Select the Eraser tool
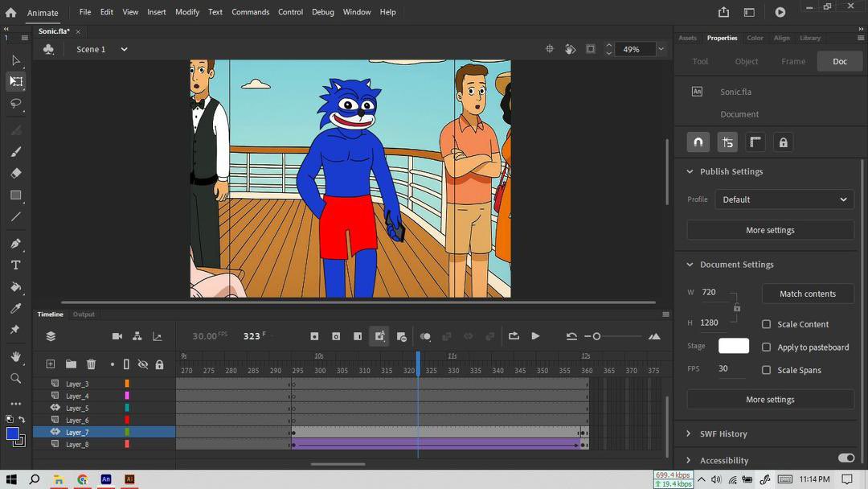The image size is (868, 489). tap(15, 174)
